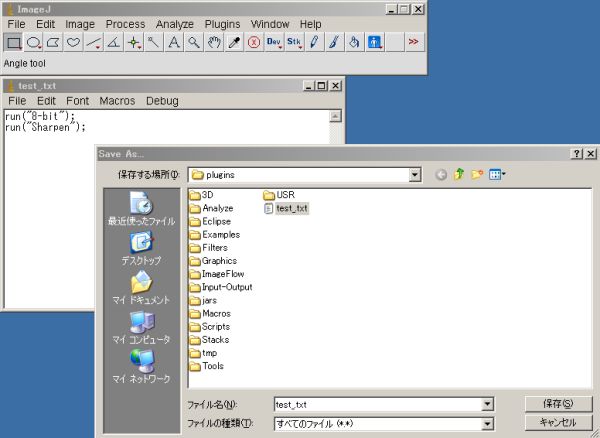Expand the file type dropdown
The height and width of the screenshot is (438, 600).
pos(487,423)
